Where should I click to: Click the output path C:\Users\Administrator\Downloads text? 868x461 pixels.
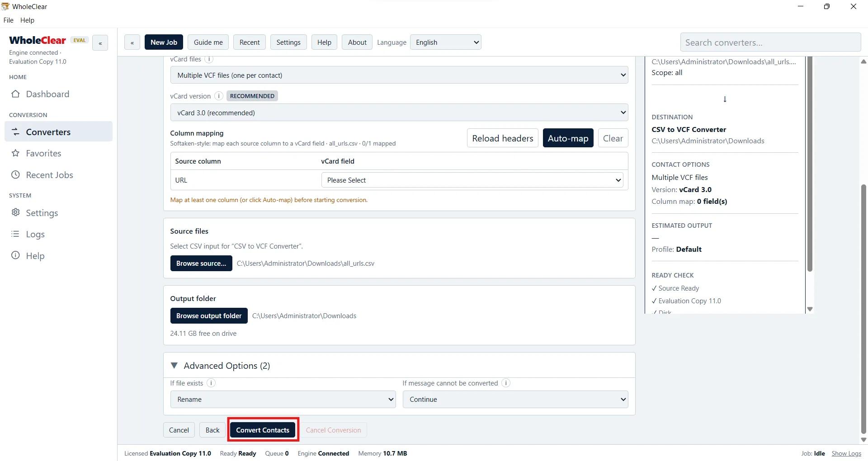coord(304,316)
